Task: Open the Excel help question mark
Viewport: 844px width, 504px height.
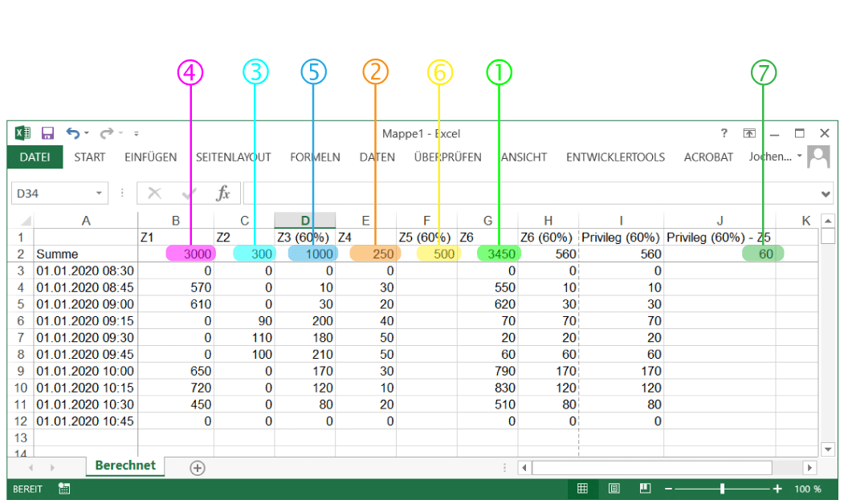Action: (724, 133)
